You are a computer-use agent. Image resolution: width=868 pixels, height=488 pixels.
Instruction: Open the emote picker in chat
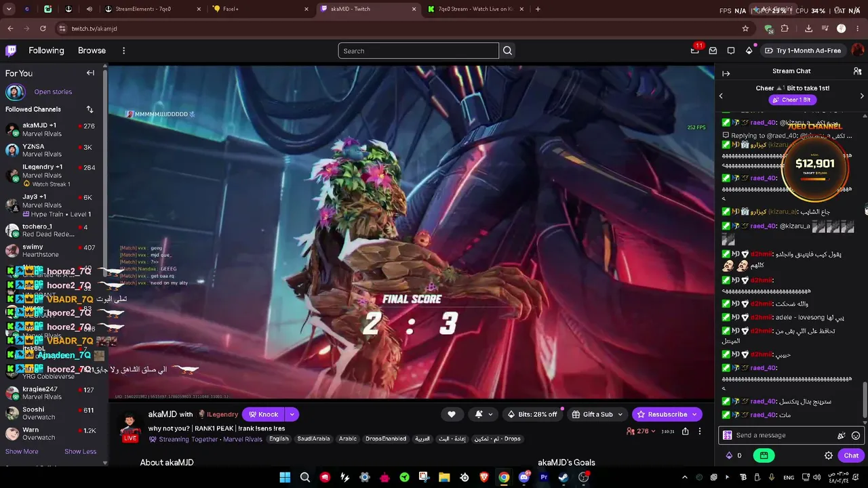[856, 436]
